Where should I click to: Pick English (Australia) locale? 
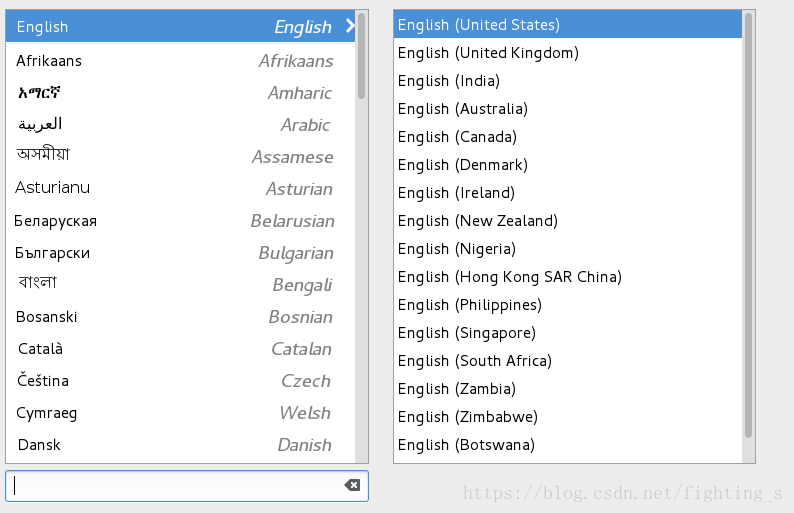tap(568, 108)
